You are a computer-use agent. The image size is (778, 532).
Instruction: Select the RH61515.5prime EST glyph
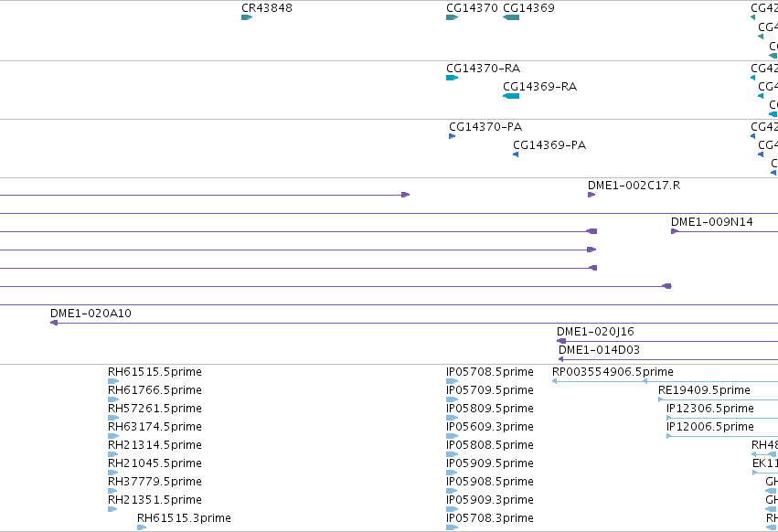(x=113, y=381)
